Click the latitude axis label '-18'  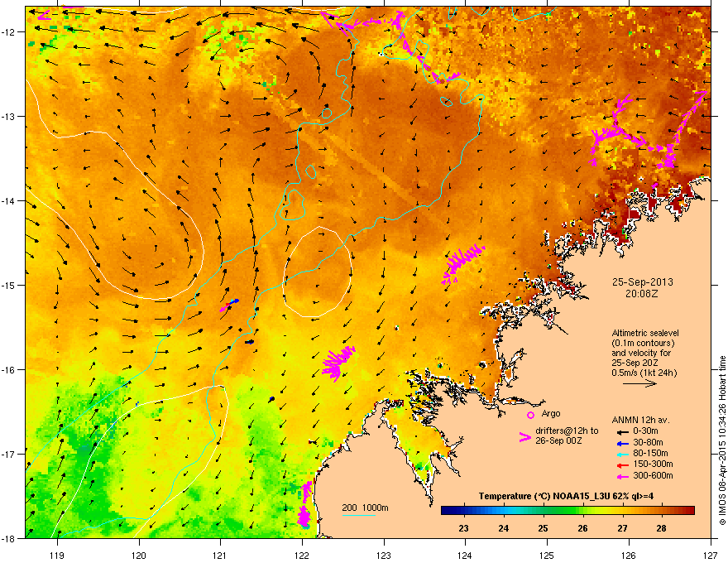click(10, 538)
